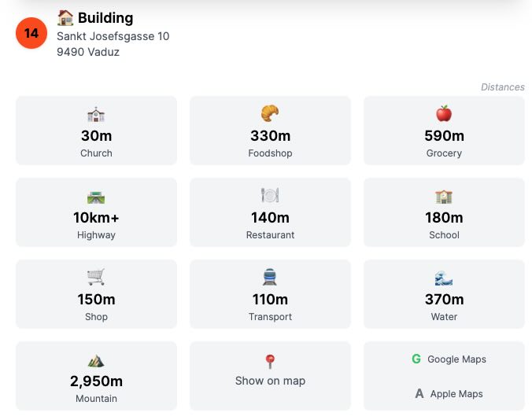Click the School building icon
The image size is (532, 420).
(x=444, y=197)
